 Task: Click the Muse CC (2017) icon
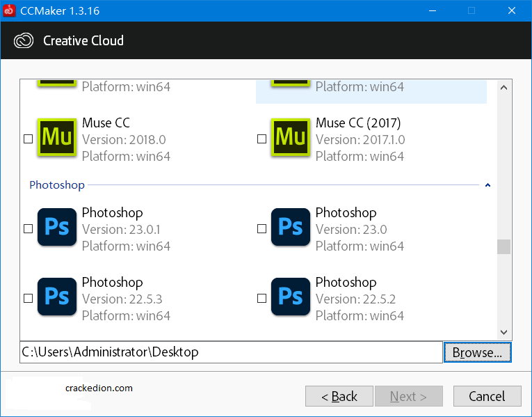click(x=291, y=137)
